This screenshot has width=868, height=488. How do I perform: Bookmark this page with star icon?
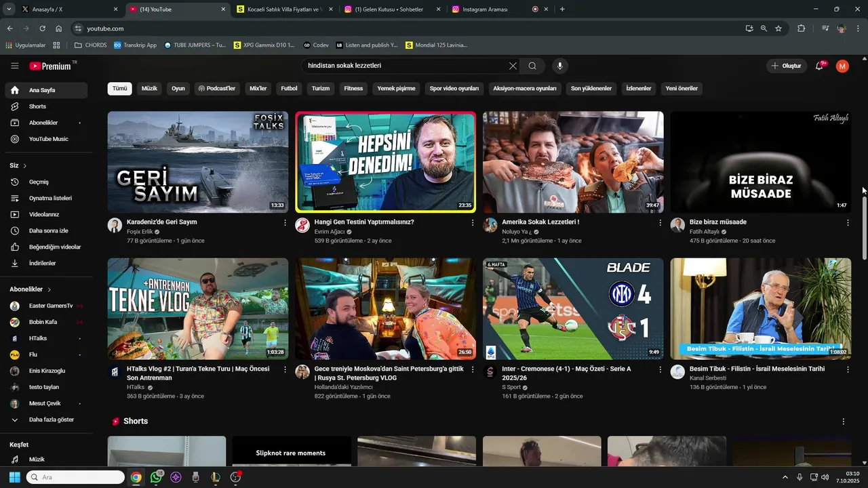point(778,28)
